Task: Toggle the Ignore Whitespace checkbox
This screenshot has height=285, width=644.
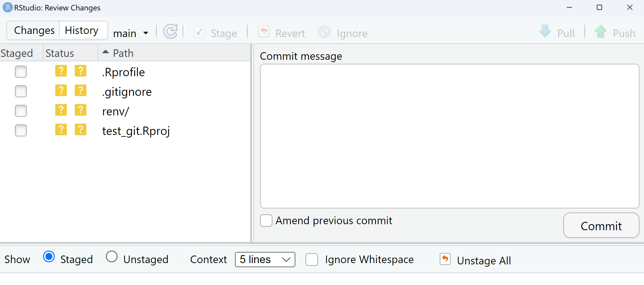Action: coord(312,260)
